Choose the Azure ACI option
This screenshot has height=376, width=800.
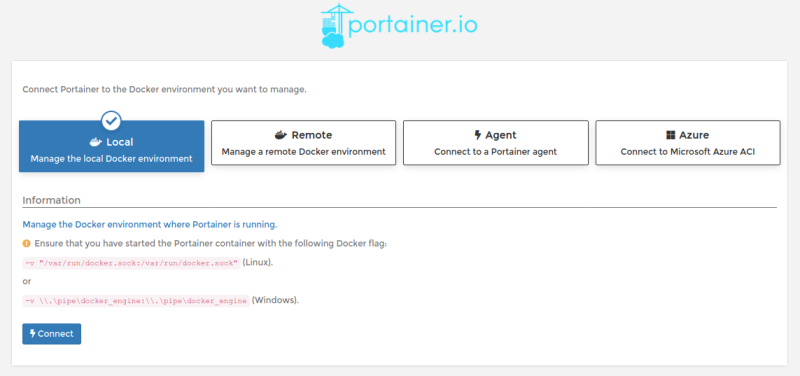pyautogui.click(x=688, y=143)
